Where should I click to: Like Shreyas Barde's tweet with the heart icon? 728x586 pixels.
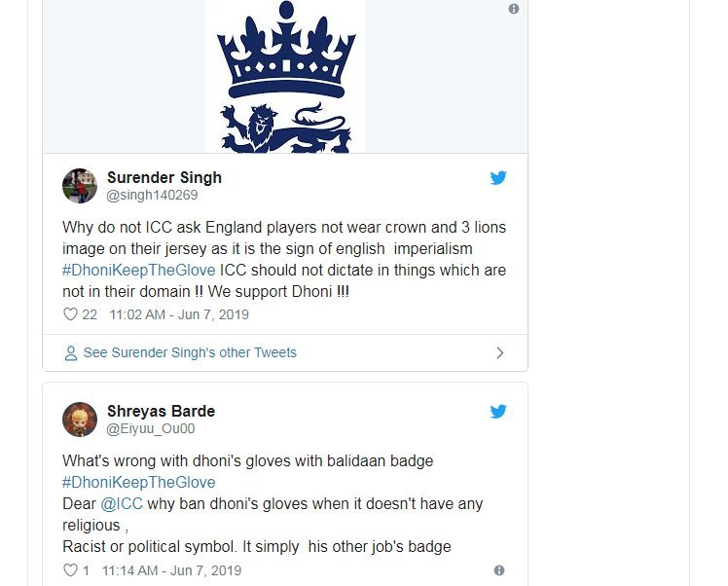pyautogui.click(x=70, y=570)
